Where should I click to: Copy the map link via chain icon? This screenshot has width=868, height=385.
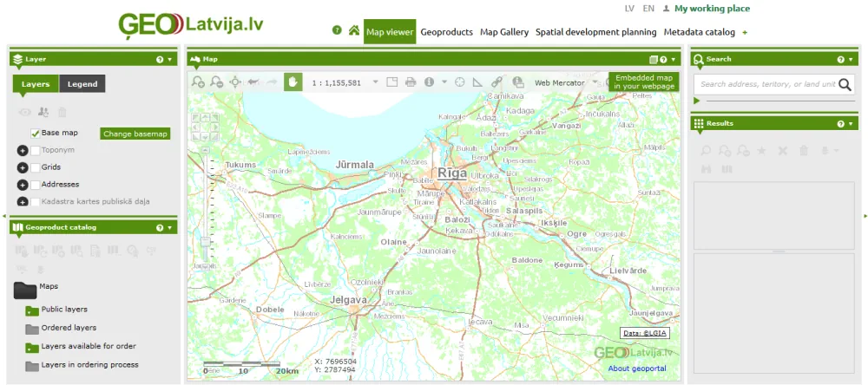496,82
